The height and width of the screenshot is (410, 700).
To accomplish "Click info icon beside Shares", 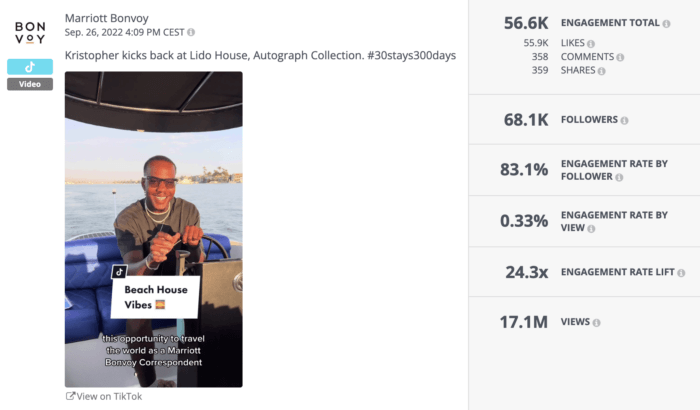I will (x=603, y=71).
